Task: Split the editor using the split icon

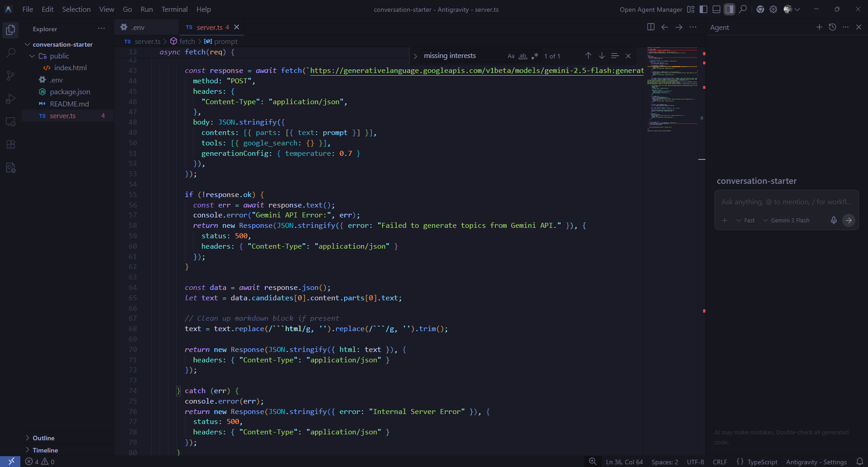Action: 651,27
